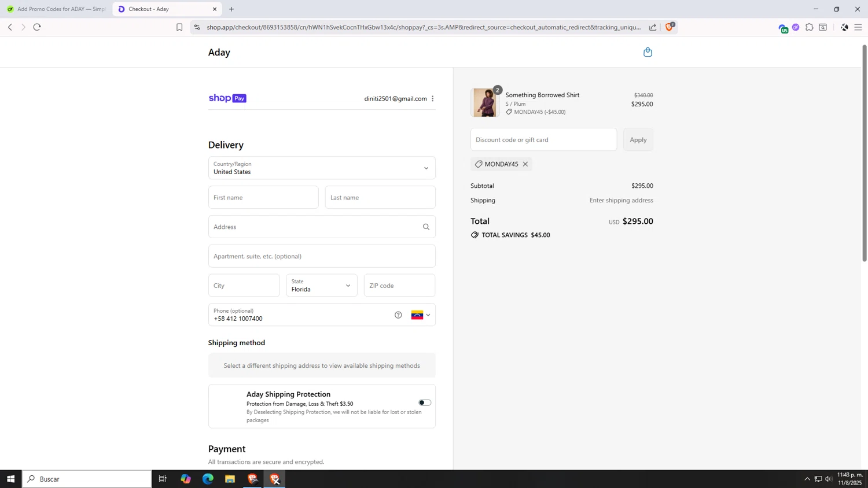The image size is (868, 488).
Task: Click the browser address bar URL
Action: tap(424, 27)
